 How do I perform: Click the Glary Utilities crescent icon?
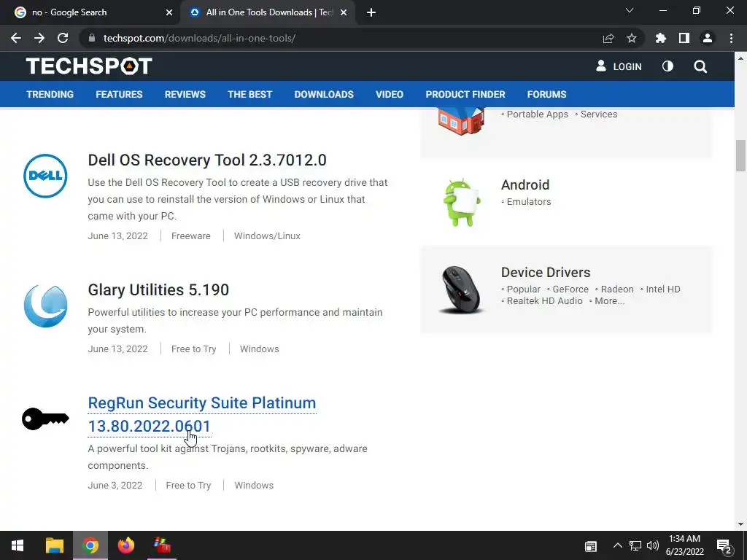(x=45, y=306)
